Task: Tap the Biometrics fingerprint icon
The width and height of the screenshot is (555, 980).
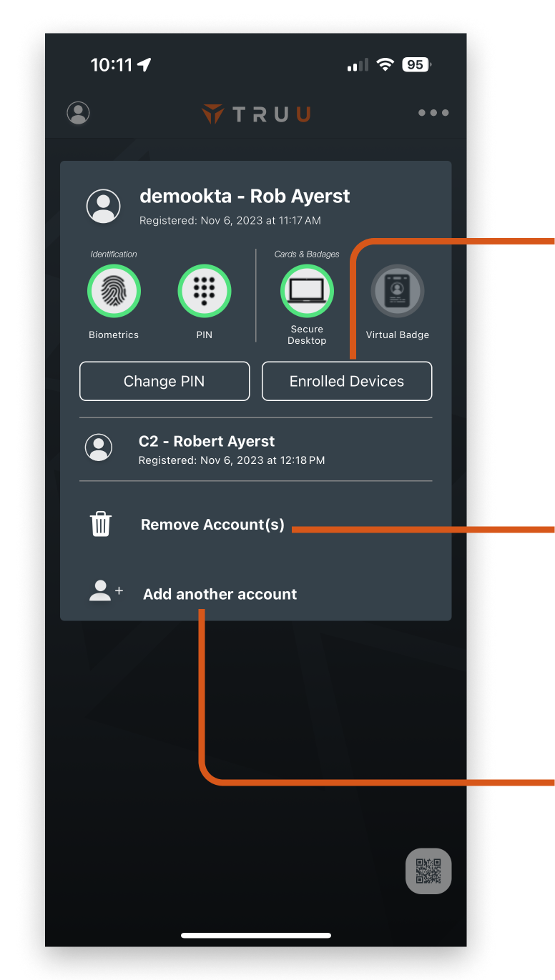Action: pyautogui.click(x=114, y=292)
